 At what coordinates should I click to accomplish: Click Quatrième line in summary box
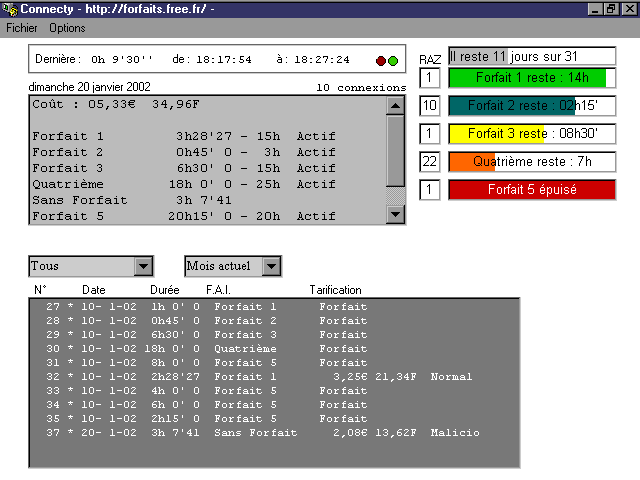[x=184, y=184]
